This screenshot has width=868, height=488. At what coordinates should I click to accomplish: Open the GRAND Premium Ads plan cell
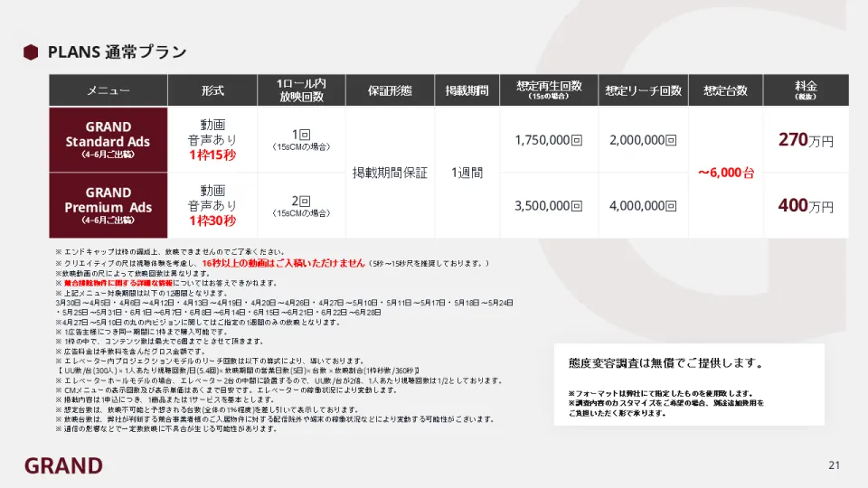[x=108, y=205]
